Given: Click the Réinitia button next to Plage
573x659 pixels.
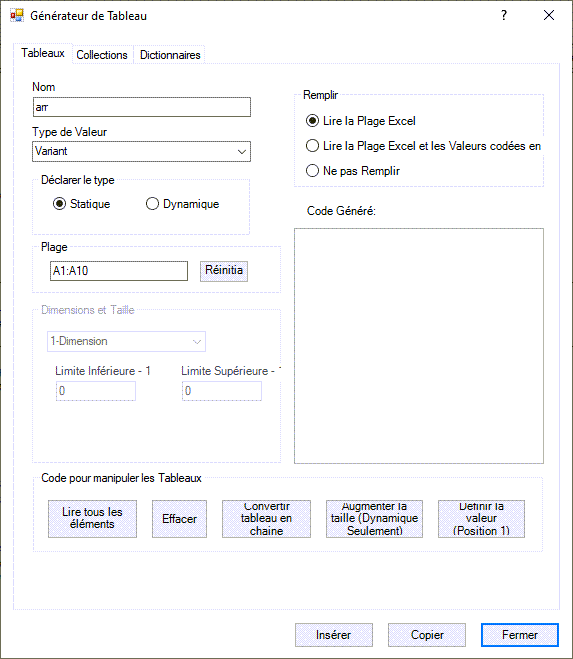Looking at the screenshot, I should [224, 271].
